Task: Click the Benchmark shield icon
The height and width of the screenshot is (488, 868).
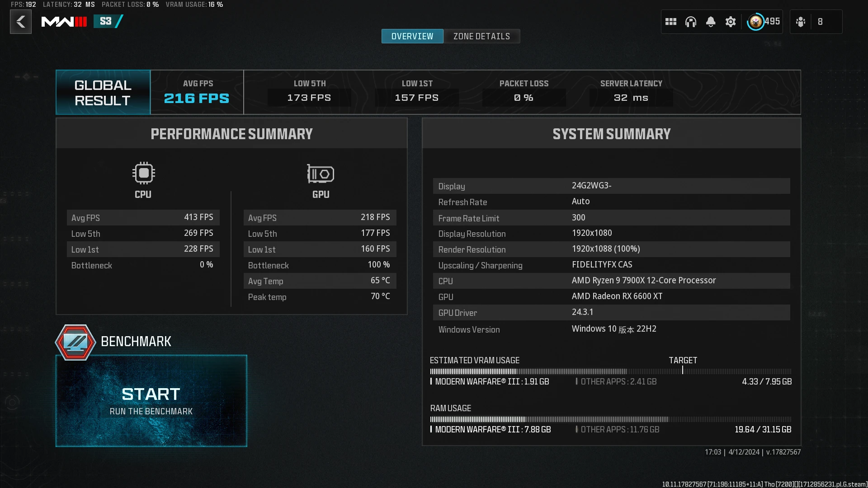Action: pyautogui.click(x=75, y=342)
